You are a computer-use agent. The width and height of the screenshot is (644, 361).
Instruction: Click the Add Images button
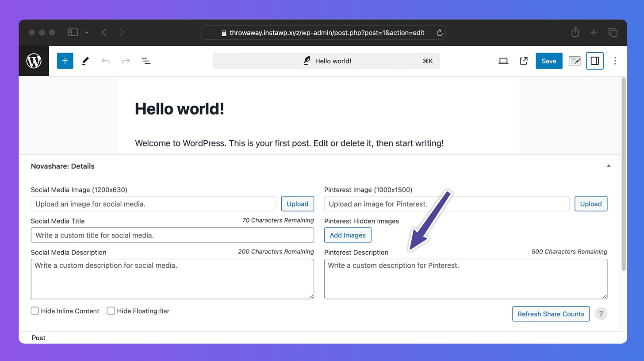point(348,235)
